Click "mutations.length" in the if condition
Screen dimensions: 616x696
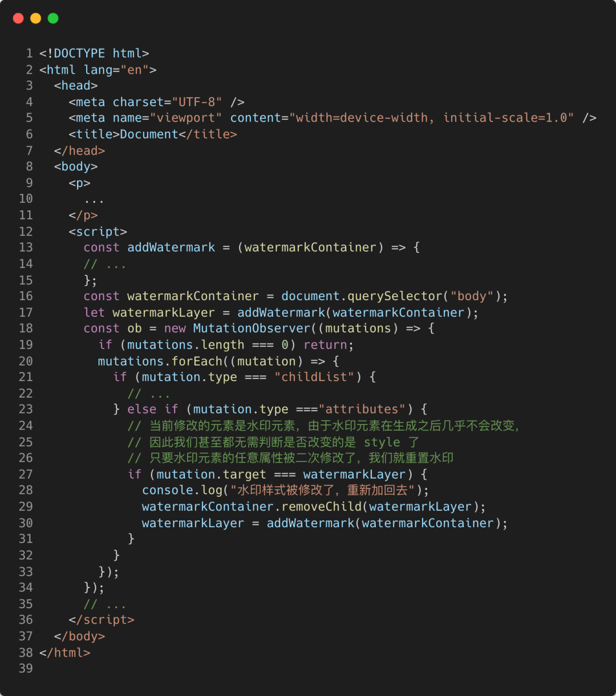(186, 345)
